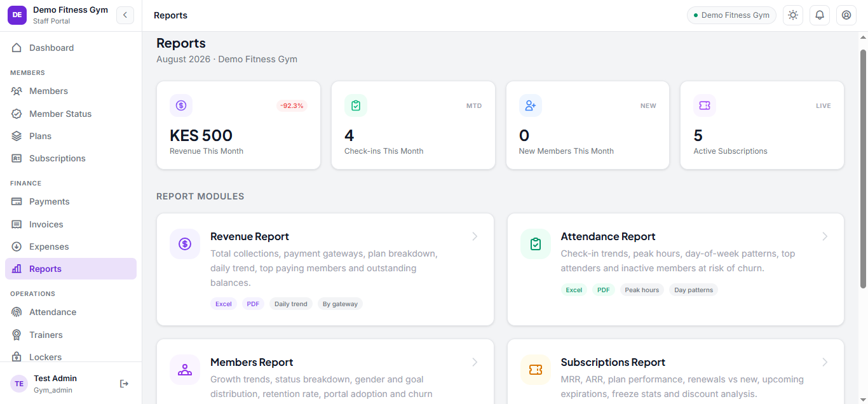Open Plans menu item
The width and height of the screenshot is (868, 404).
[71, 136]
